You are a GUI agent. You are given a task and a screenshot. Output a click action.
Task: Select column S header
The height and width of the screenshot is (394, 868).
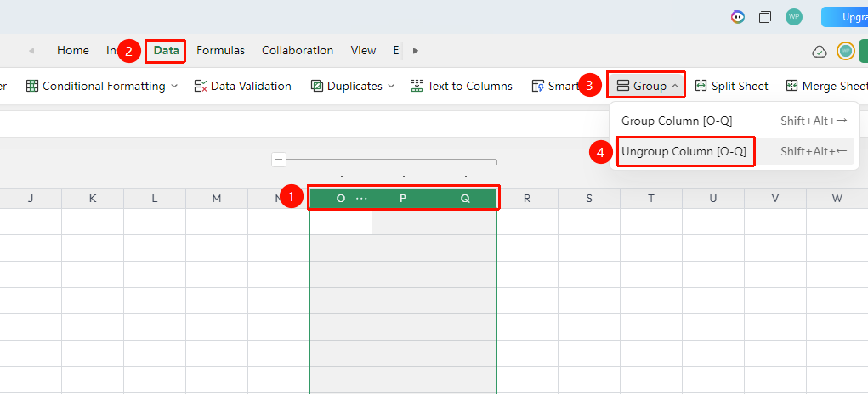point(589,199)
